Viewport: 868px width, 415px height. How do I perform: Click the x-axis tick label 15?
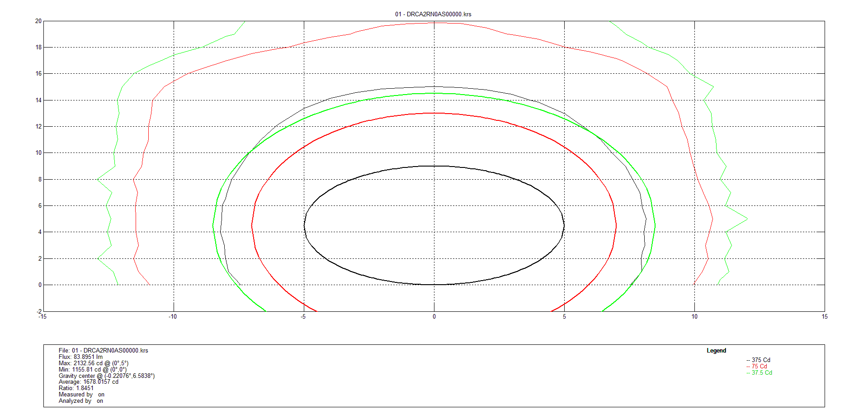825,317
